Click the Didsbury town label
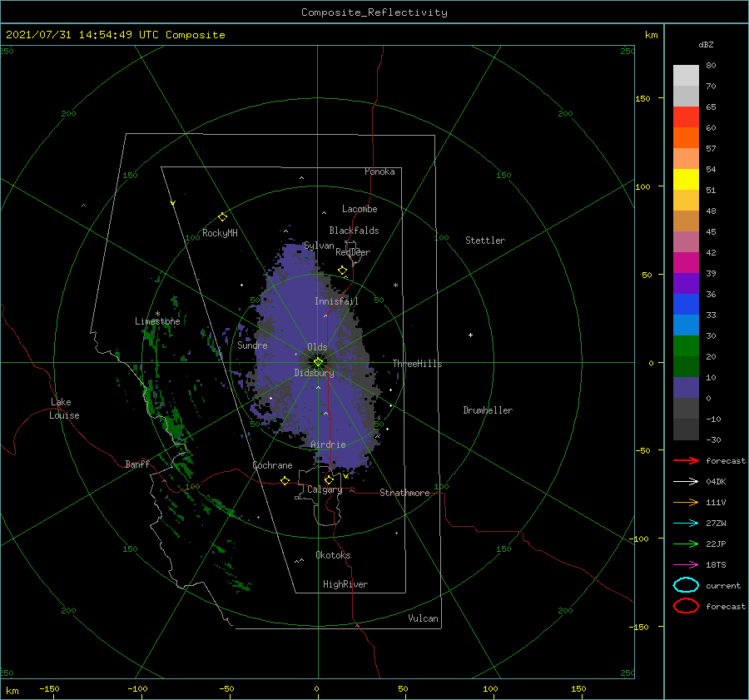This screenshot has height=700, width=749. [315, 373]
